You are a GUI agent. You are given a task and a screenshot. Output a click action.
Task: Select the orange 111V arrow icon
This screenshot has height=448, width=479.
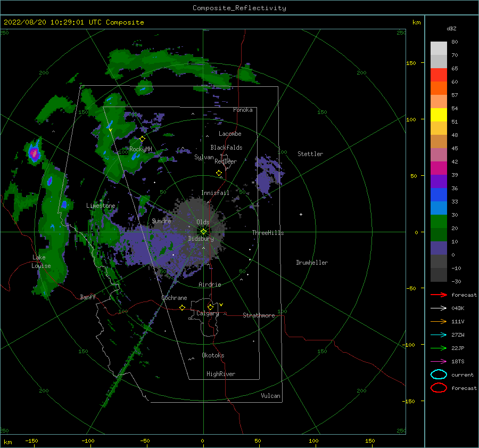coord(439,321)
